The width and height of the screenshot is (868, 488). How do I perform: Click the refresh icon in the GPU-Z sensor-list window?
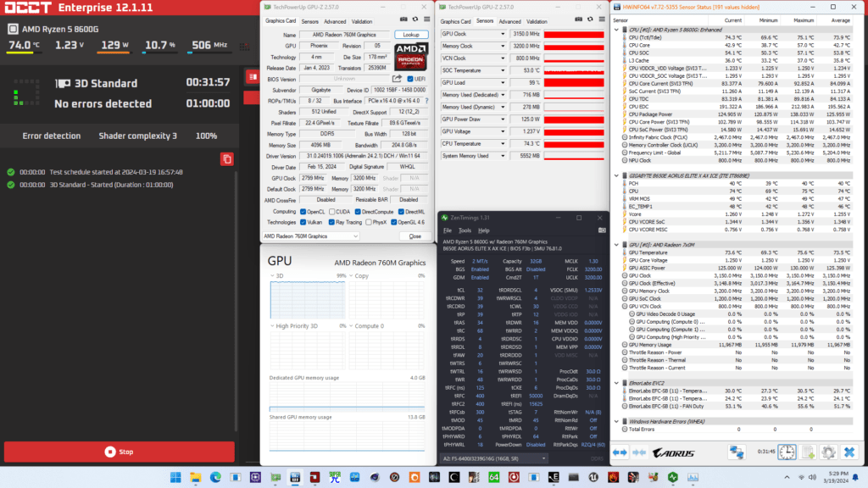[x=590, y=19]
